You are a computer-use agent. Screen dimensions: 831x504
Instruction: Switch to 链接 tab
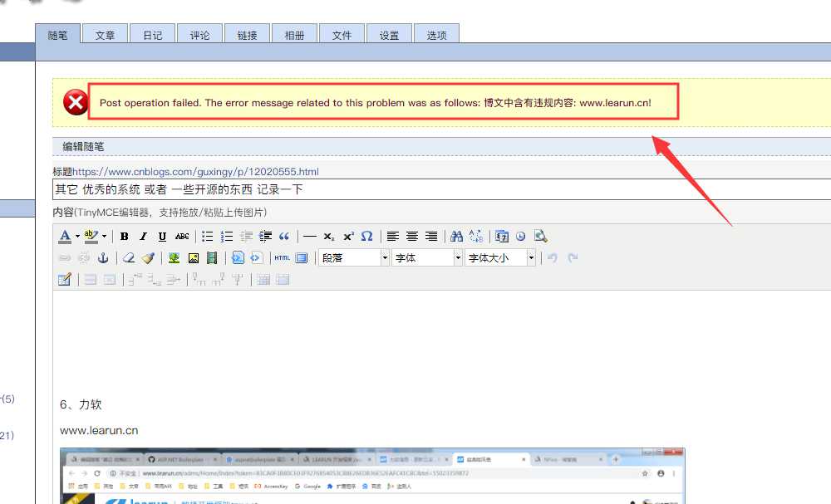click(x=247, y=35)
